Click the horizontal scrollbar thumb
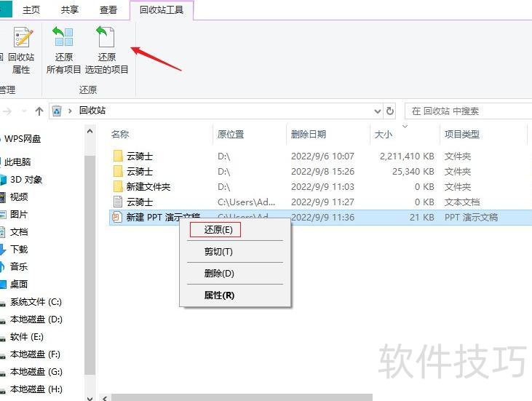The width and height of the screenshot is (532, 401). click(x=242, y=397)
